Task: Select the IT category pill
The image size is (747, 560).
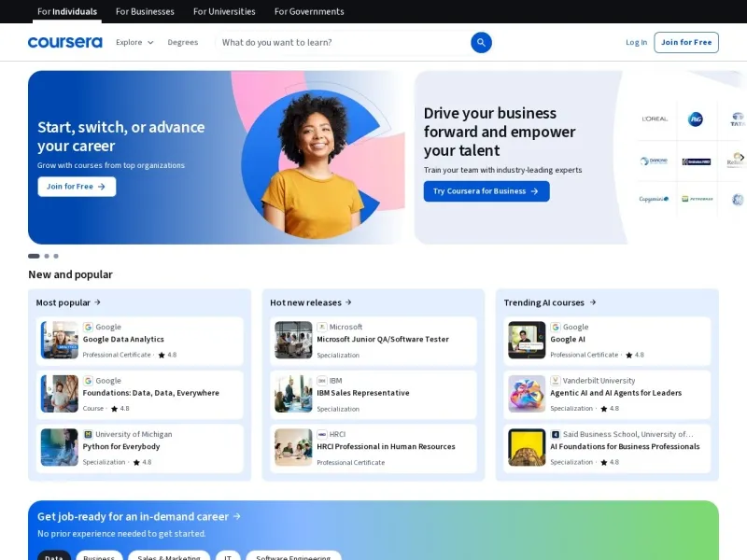Action: tap(228, 556)
